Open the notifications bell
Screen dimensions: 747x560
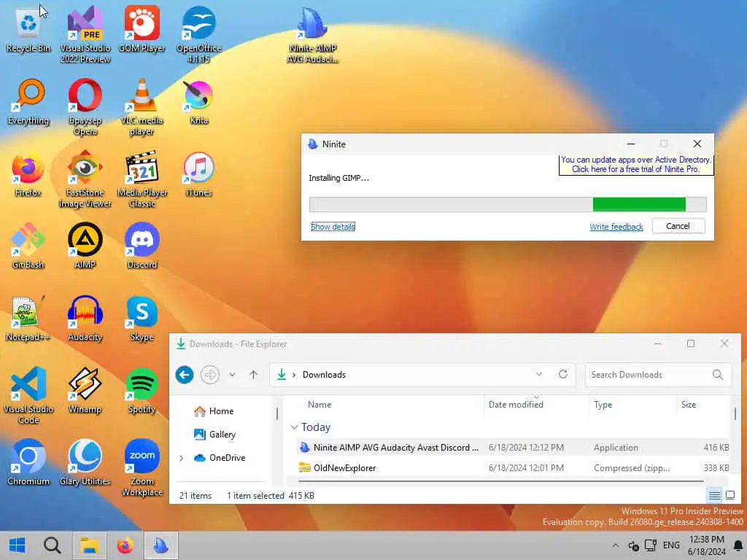point(738,545)
